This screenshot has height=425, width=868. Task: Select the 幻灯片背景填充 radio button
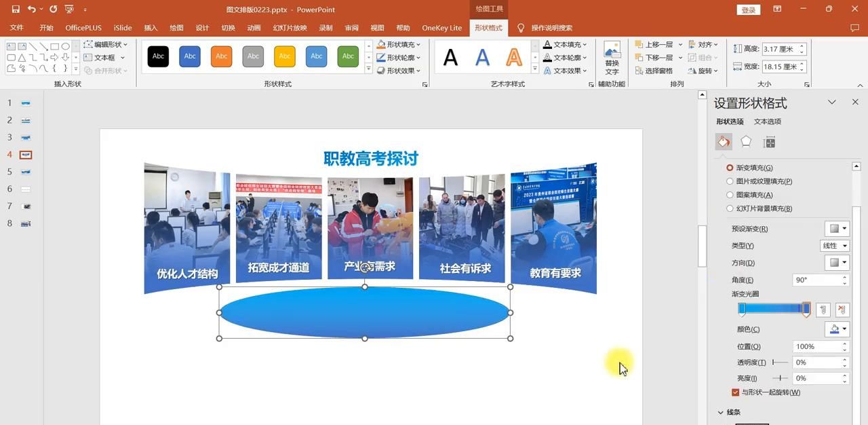click(730, 208)
